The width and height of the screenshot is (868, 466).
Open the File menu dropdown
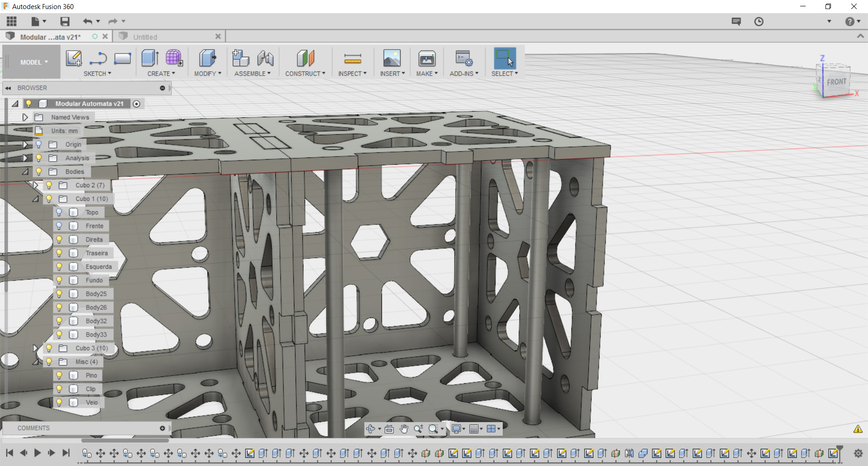pos(39,21)
